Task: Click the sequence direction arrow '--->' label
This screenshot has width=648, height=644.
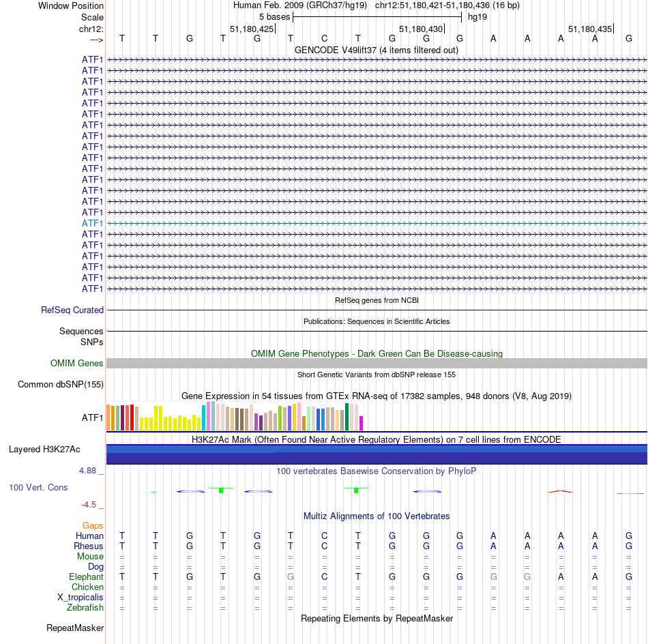Action: pos(96,40)
